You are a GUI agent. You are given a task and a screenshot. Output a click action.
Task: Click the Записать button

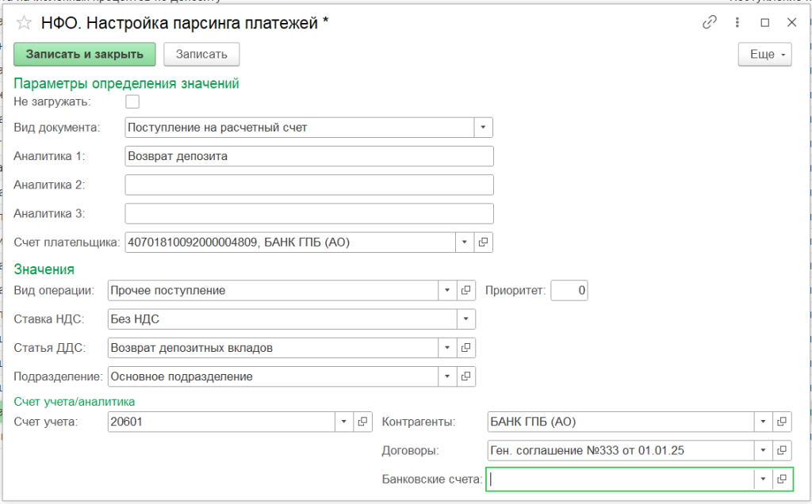(201, 55)
